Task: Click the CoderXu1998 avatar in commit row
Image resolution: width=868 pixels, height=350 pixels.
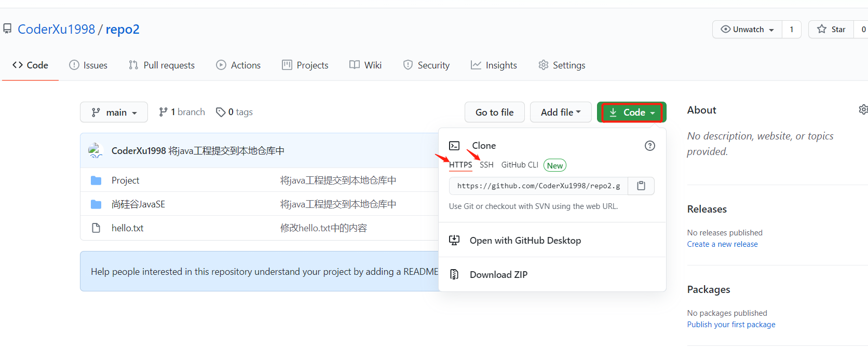Action: pos(96,150)
